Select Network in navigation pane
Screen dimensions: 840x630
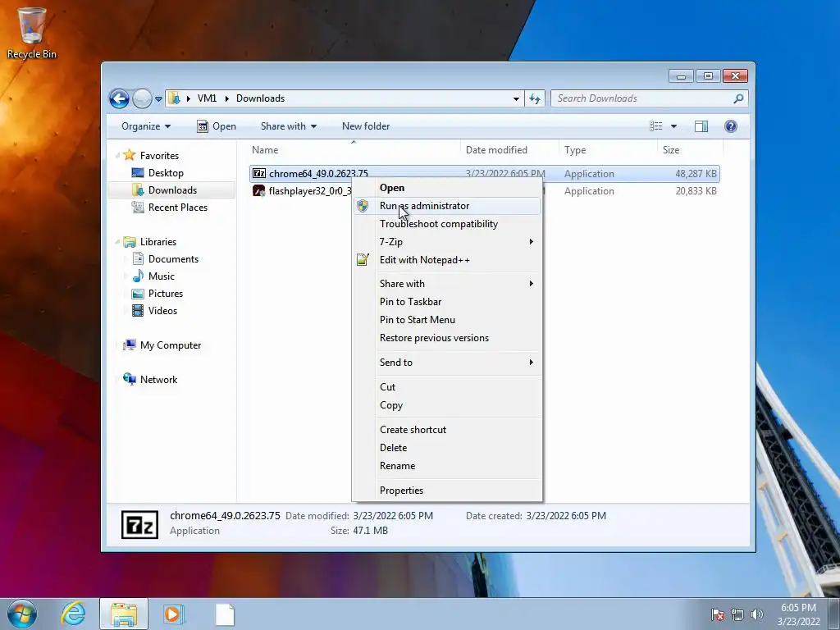pos(158,379)
